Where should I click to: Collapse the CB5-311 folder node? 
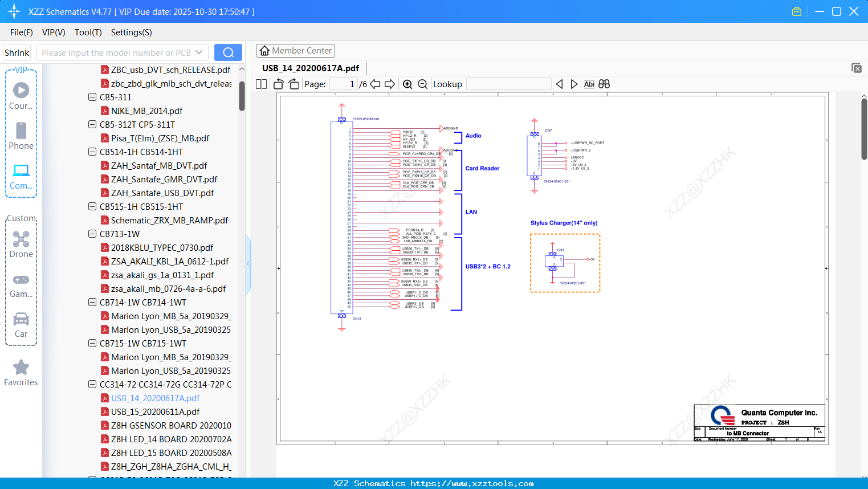point(92,97)
